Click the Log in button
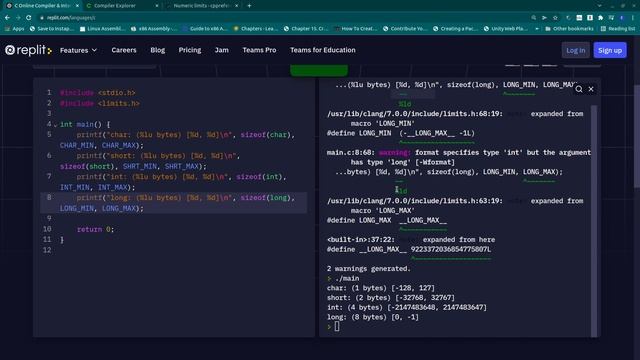The height and width of the screenshot is (360, 640). click(576, 50)
